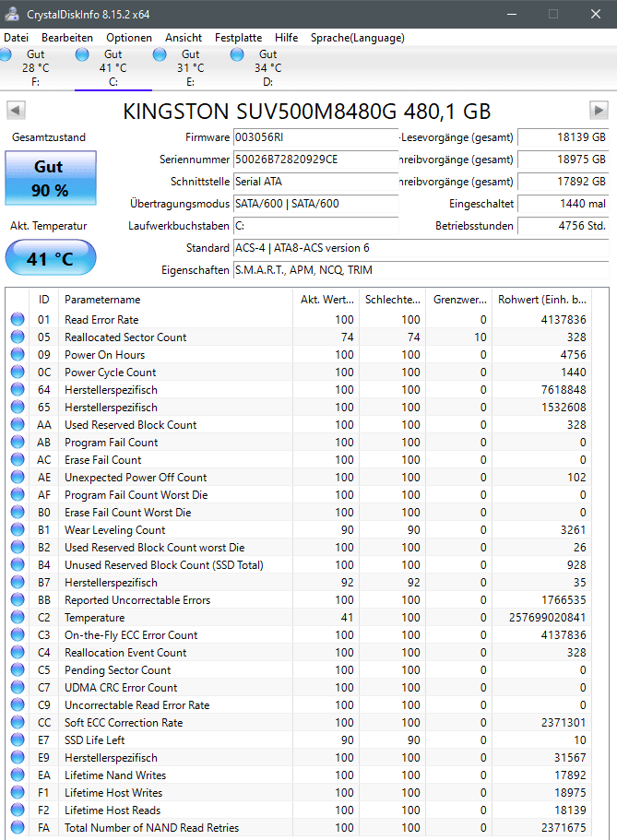
Task: Open the Bearbeiten menu
Action: pyautogui.click(x=67, y=38)
